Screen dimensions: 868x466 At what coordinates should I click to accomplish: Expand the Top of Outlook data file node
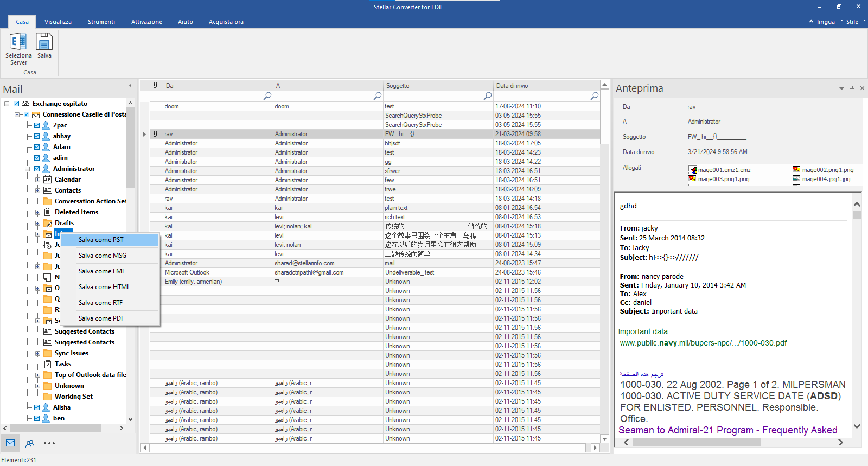point(38,375)
